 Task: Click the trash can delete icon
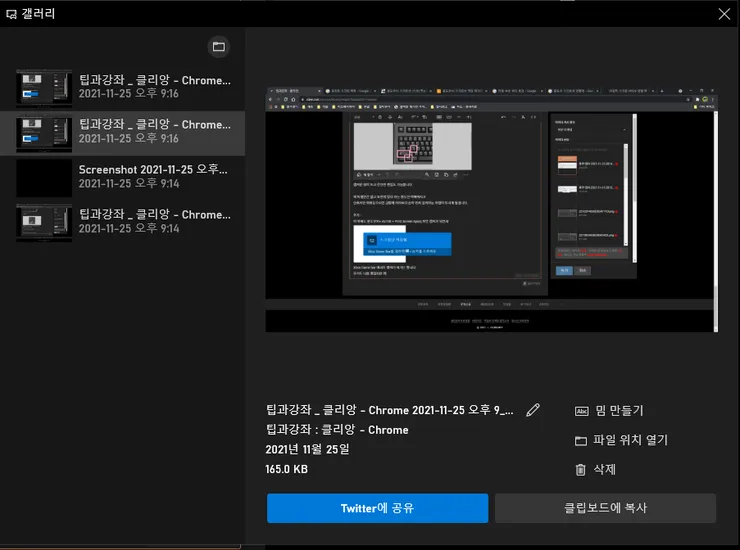click(580, 470)
